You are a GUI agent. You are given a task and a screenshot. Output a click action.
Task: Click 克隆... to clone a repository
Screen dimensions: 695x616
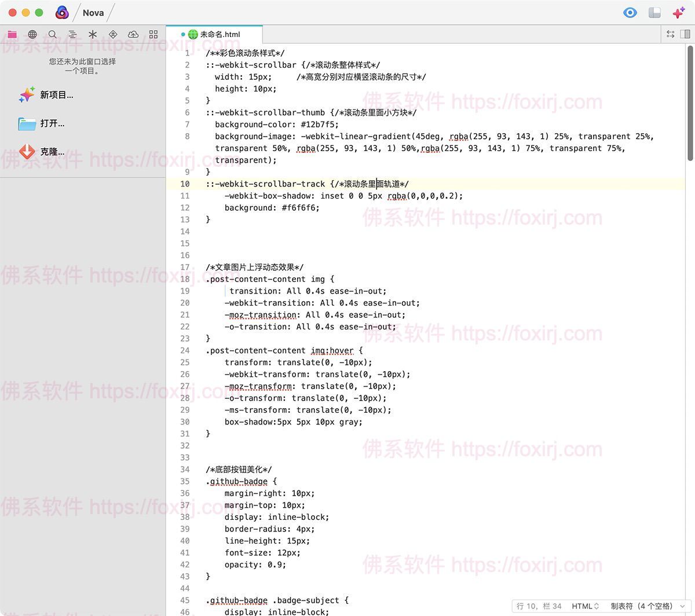pos(52,152)
